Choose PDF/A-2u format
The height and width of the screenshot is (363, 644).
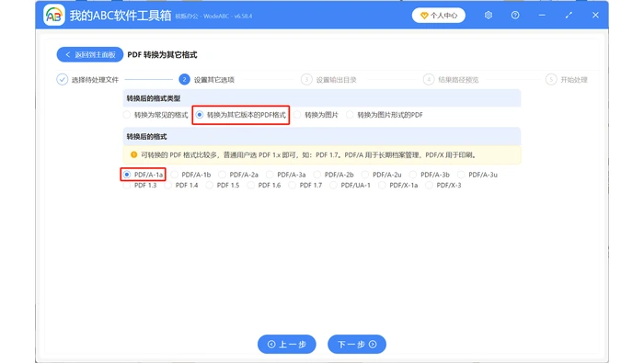[x=382, y=175]
